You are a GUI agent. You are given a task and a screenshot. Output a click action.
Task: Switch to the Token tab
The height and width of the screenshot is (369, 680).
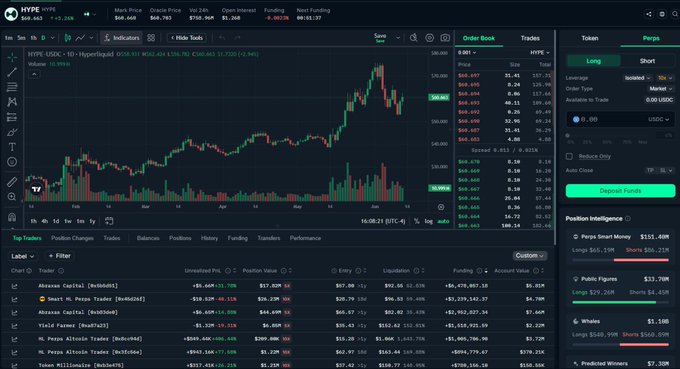tap(590, 38)
